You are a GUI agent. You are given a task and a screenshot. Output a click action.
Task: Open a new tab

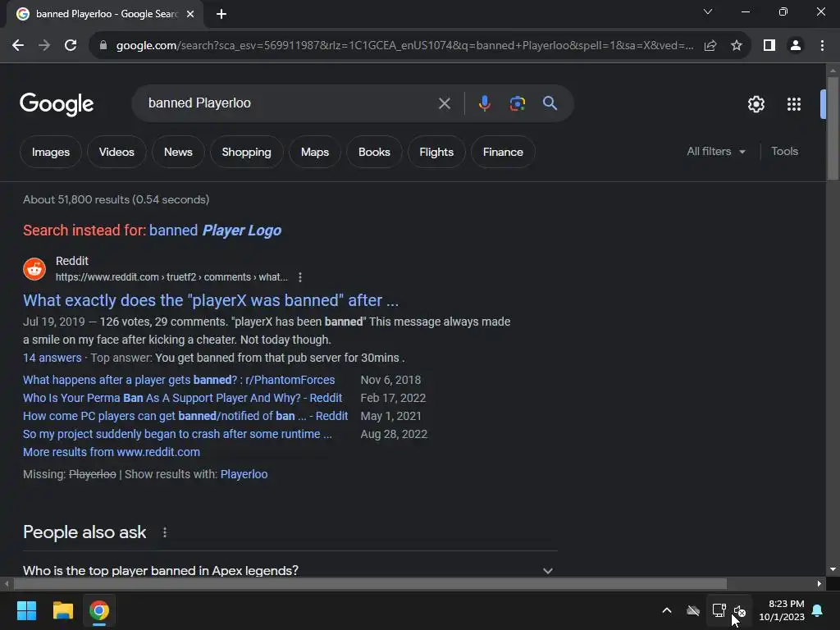(221, 14)
